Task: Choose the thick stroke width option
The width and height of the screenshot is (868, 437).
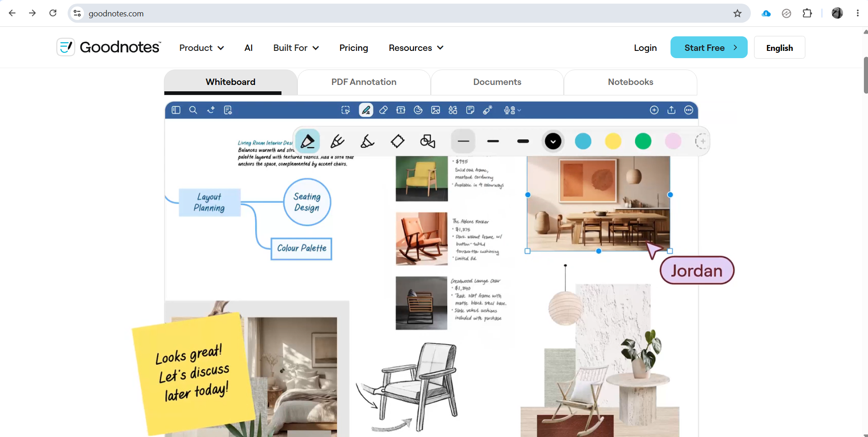Action: pyautogui.click(x=523, y=141)
